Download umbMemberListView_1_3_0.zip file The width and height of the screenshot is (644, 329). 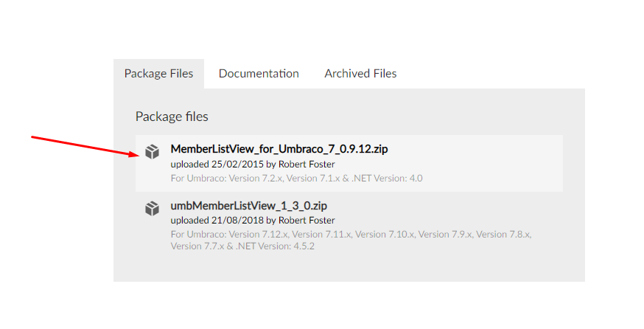249,206
